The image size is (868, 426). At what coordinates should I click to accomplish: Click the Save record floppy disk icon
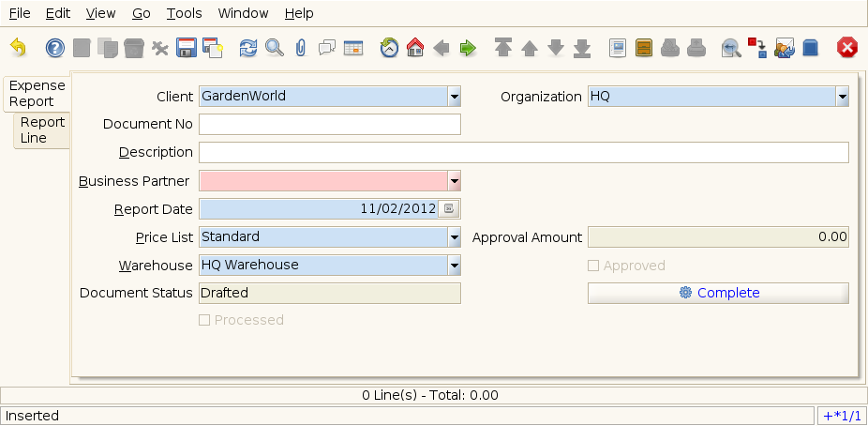(186, 47)
